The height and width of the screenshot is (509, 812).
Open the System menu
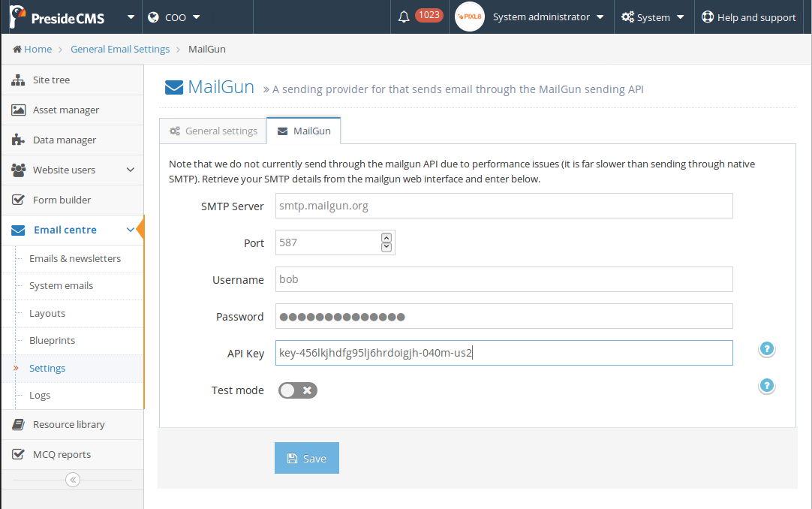(653, 17)
